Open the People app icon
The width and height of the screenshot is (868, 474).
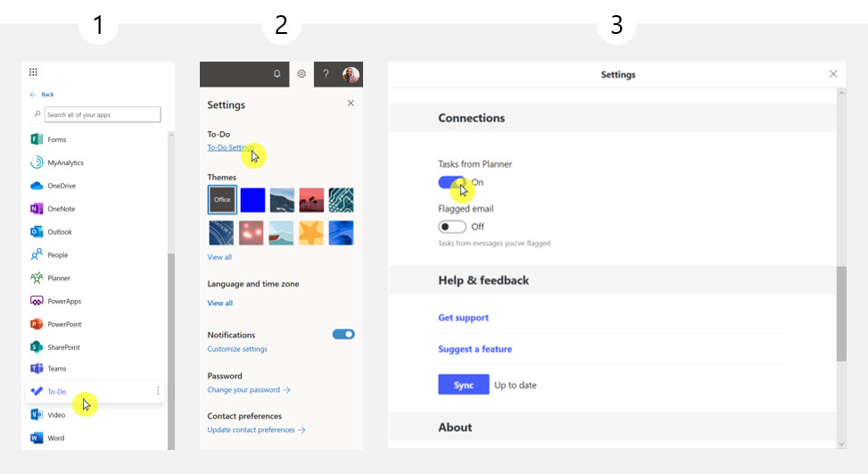point(37,254)
